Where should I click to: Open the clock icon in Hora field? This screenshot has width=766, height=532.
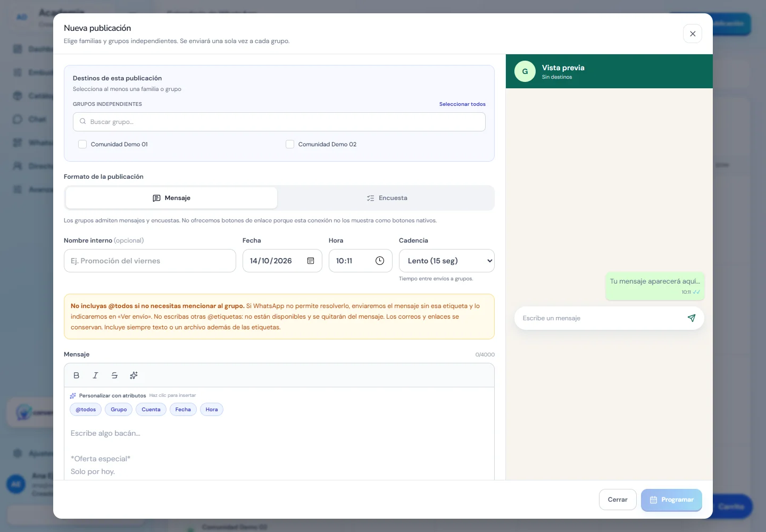[380, 261]
